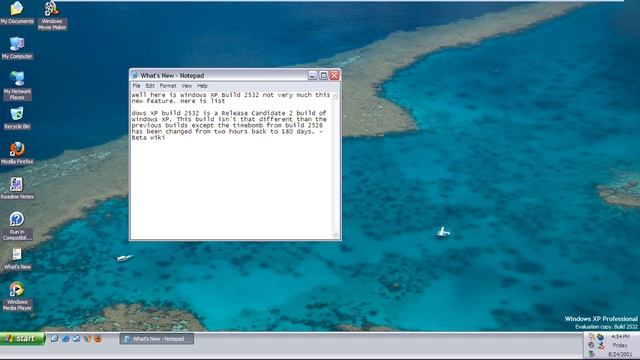The height and width of the screenshot is (360, 640).
Task: Click the Notepad vertical scrollbar down arrow
Action: click(336, 235)
